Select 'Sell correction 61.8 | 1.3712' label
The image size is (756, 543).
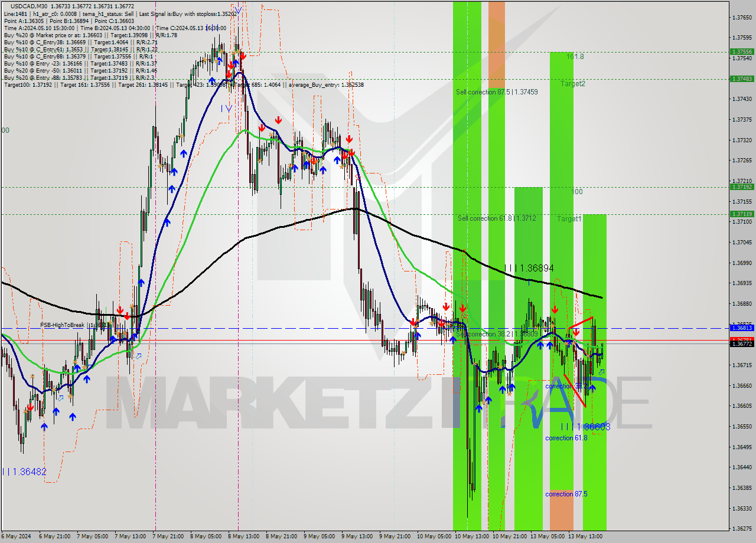[x=497, y=218]
